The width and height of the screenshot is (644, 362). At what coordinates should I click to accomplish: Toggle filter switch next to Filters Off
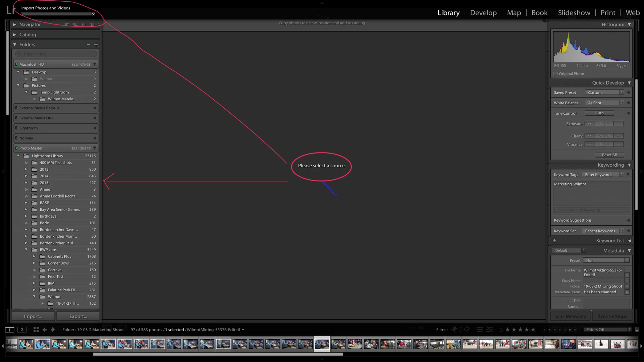tap(637, 330)
